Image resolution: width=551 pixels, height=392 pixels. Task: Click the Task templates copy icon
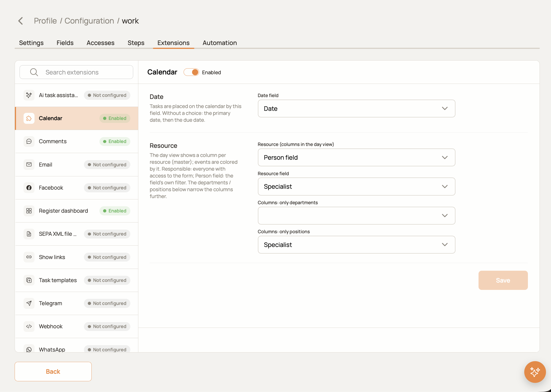point(29,280)
